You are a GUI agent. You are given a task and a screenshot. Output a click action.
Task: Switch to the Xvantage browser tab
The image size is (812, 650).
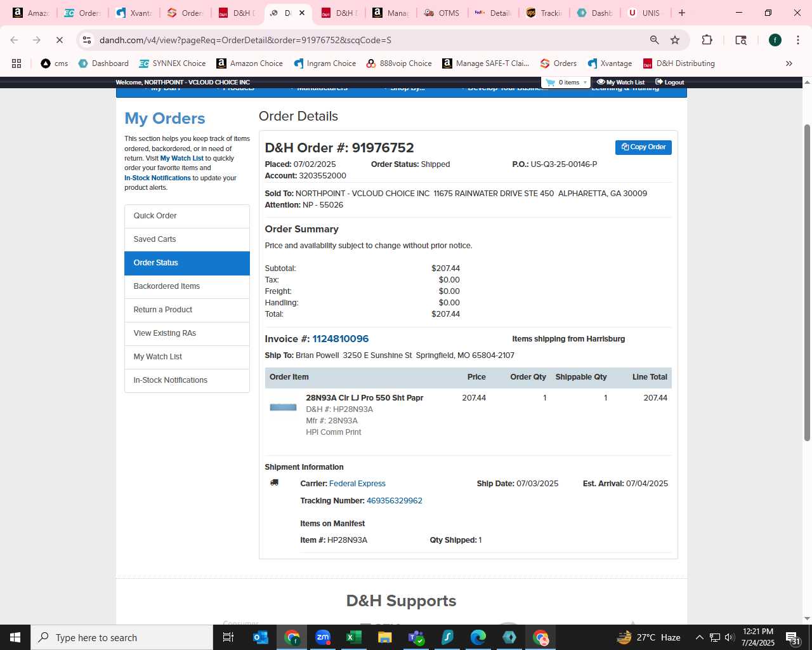tap(134, 13)
